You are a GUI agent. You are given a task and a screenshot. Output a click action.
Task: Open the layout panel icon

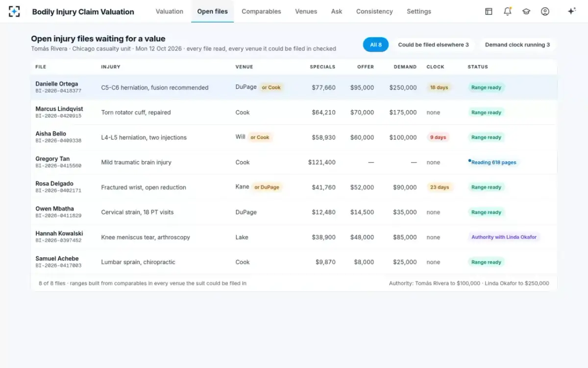[x=489, y=11]
